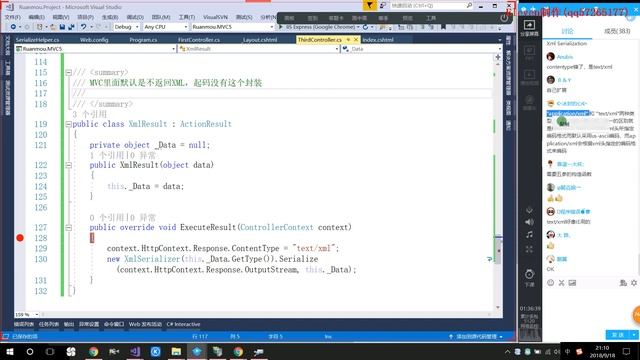
Task: Switch to the SerializeHelper.cs tab
Action: (x=38, y=40)
